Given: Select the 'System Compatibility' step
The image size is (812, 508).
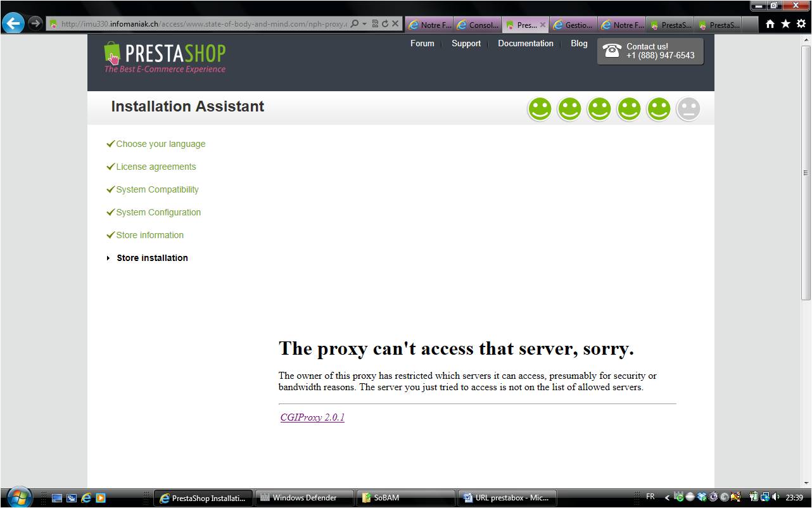Looking at the screenshot, I should pos(157,189).
